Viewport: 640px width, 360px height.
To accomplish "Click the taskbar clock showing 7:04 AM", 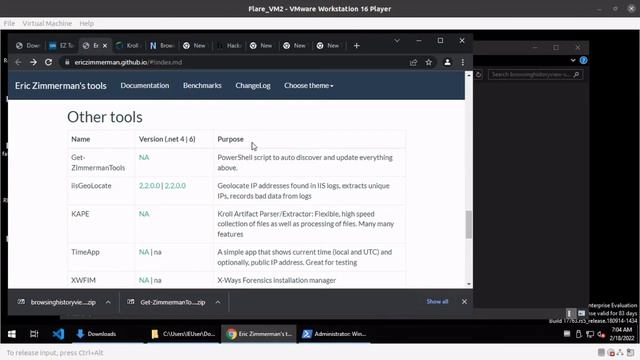I will pos(622,334).
